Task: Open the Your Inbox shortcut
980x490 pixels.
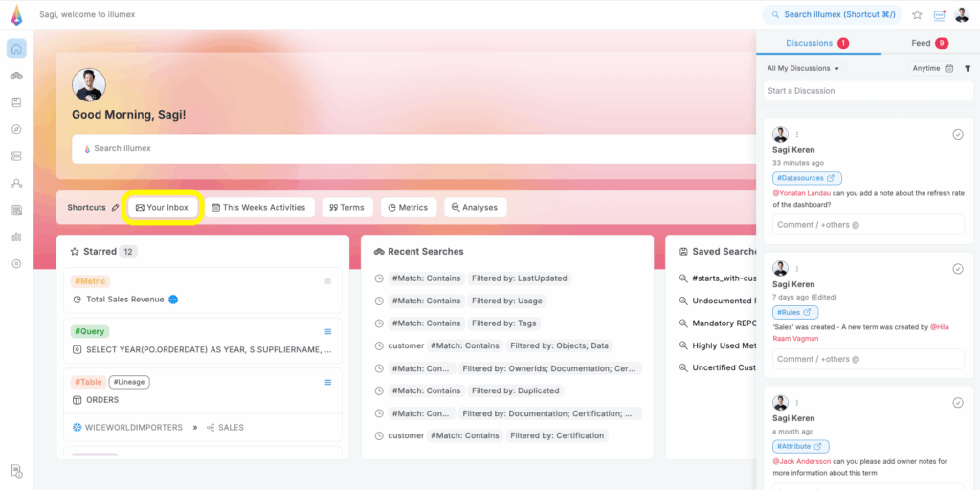Action: point(163,208)
